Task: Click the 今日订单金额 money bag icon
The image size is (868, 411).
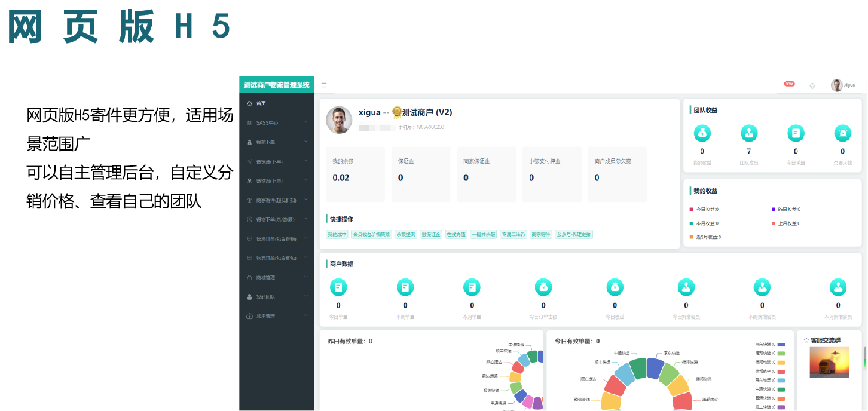Action: pyautogui.click(x=543, y=287)
